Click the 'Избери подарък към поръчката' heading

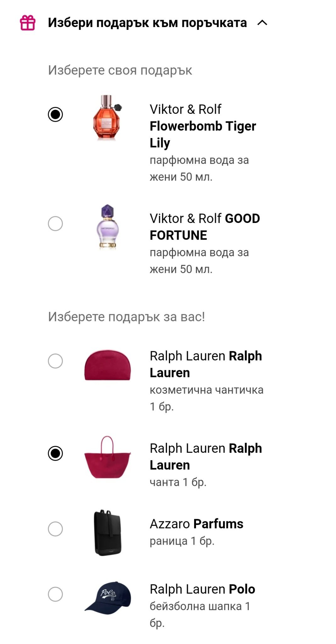click(x=147, y=23)
